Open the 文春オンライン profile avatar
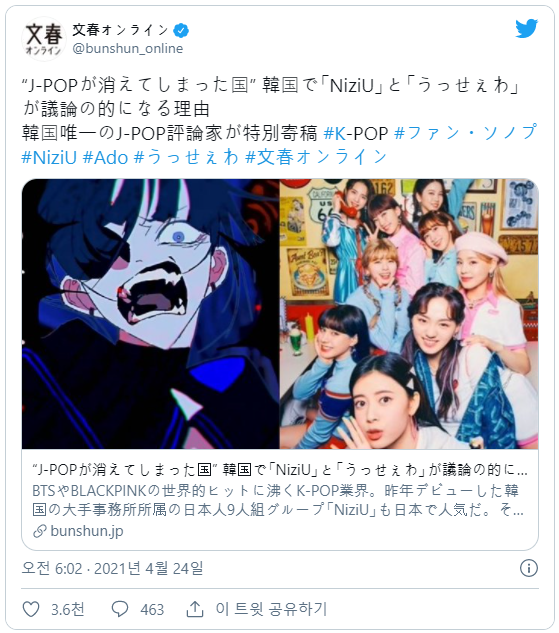This screenshot has width=559, height=633. click(x=44, y=39)
